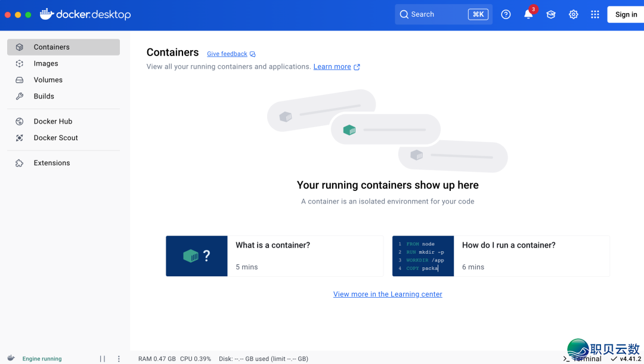Image resolution: width=644 pixels, height=364 pixels.
Task: Open the Learning center graduation cap icon
Action: click(x=551, y=14)
